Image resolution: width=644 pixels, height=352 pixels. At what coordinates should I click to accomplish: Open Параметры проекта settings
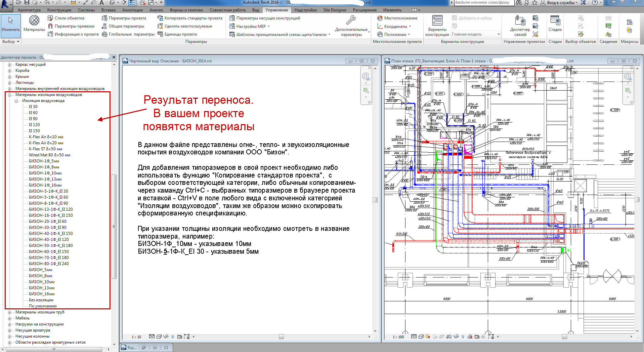(126, 18)
